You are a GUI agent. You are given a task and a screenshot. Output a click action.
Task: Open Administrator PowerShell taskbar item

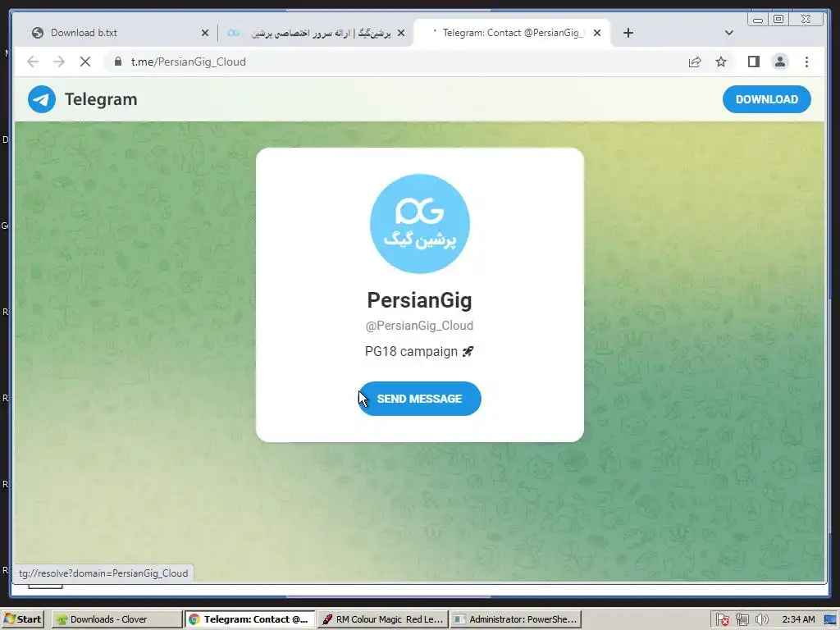(515, 619)
